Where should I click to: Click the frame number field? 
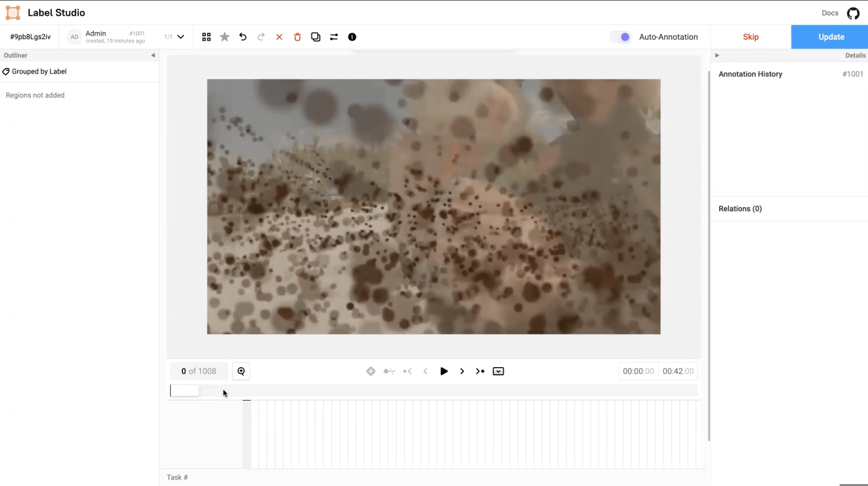pos(198,371)
